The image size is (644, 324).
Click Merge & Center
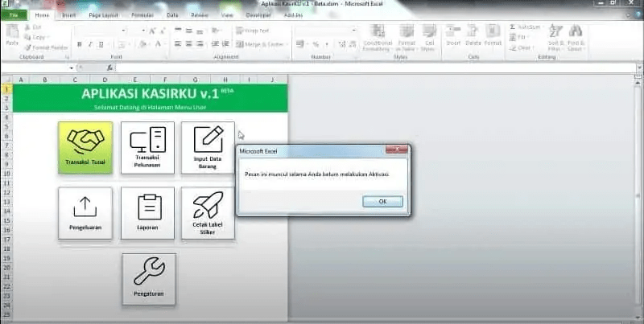click(262, 44)
